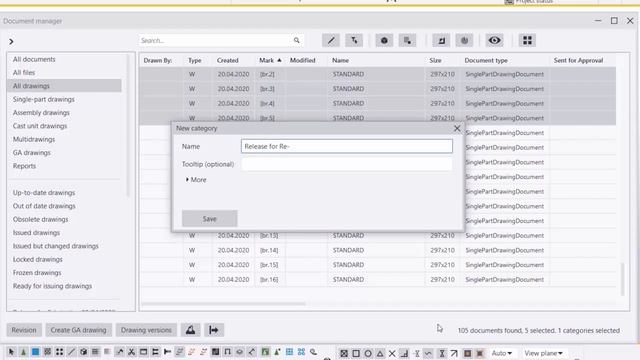Click into the Name field containing 'Release for Re-'
Screen dimensions: 640x360
[x=347, y=146]
